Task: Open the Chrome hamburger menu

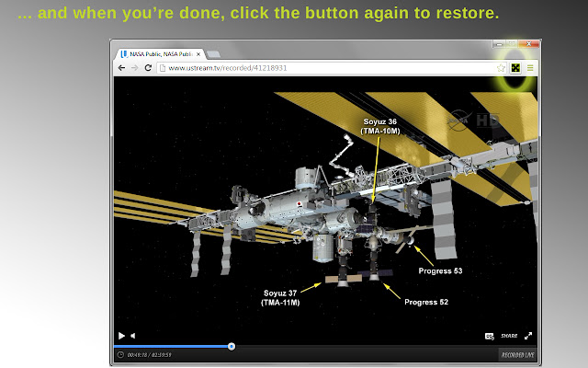Action: tap(530, 68)
